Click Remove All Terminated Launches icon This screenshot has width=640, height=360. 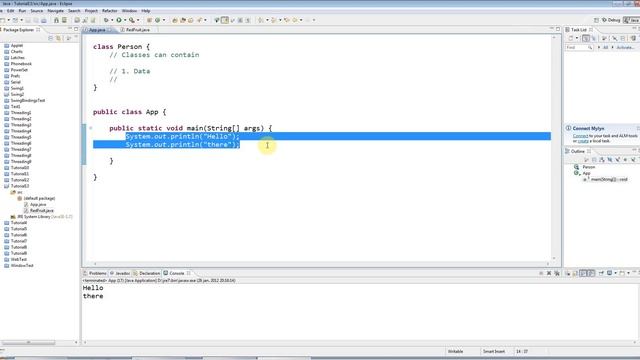557,273
